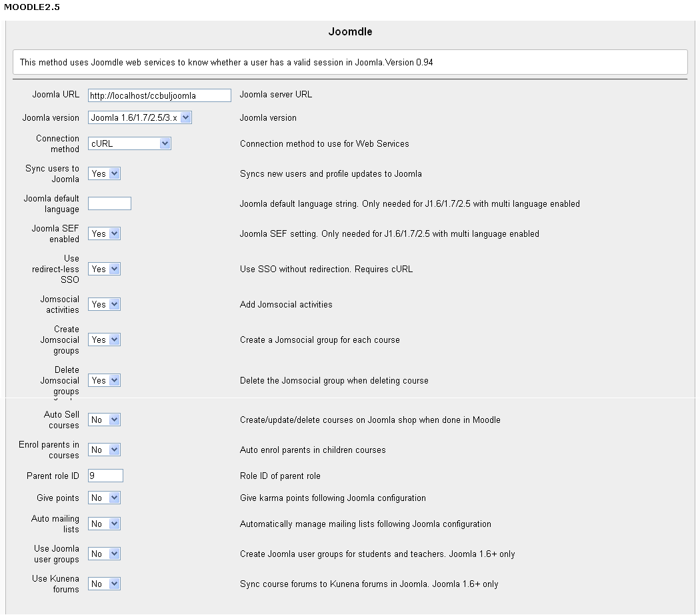Open the Sync users to Joomla dropdown
This screenshot has height=615, width=700.
click(104, 173)
